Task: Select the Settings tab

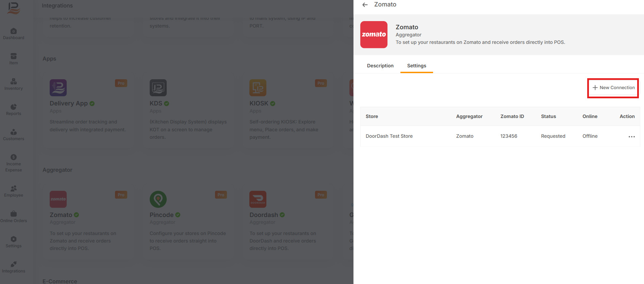Action: [x=416, y=66]
